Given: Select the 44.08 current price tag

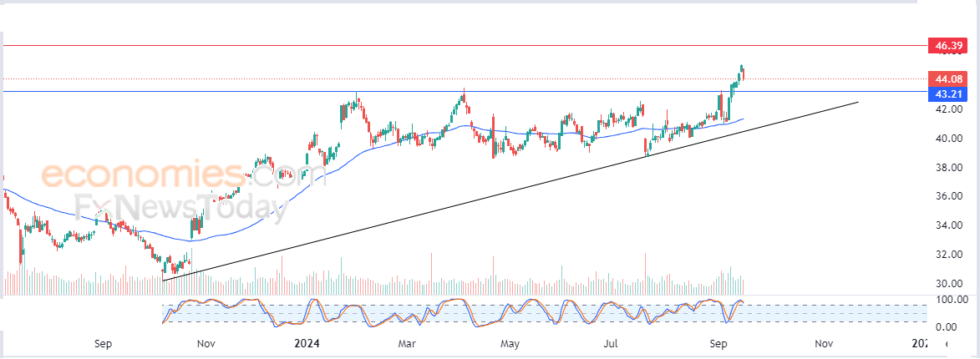Looking at the screenshot, I should pos(948,78).
